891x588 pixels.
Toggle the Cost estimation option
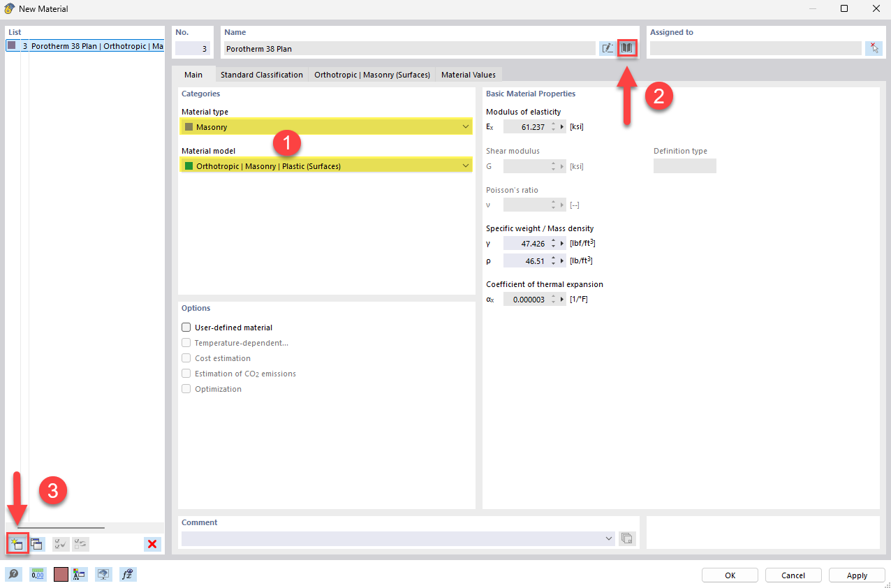point(186,358)
